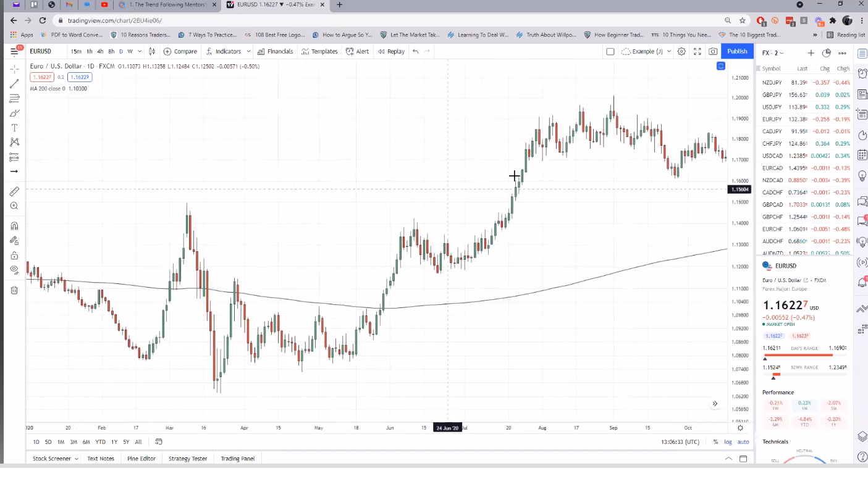
Task: Open the Text Notes tab
Action: (101, 459)
